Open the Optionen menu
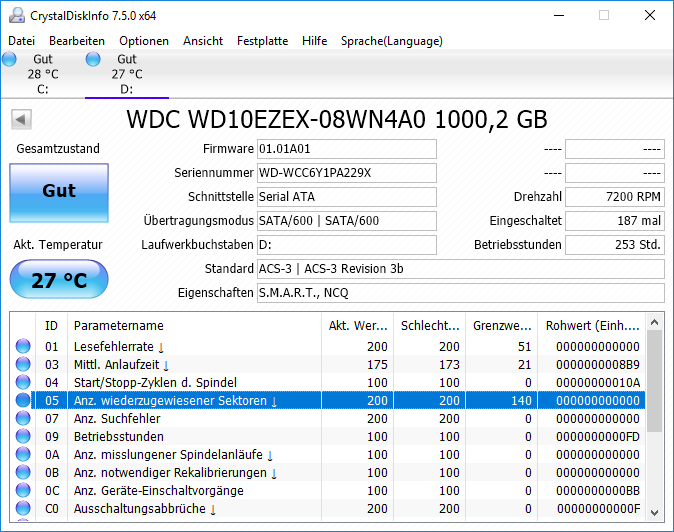Screen dimensions: 674x532 point(144,41)
